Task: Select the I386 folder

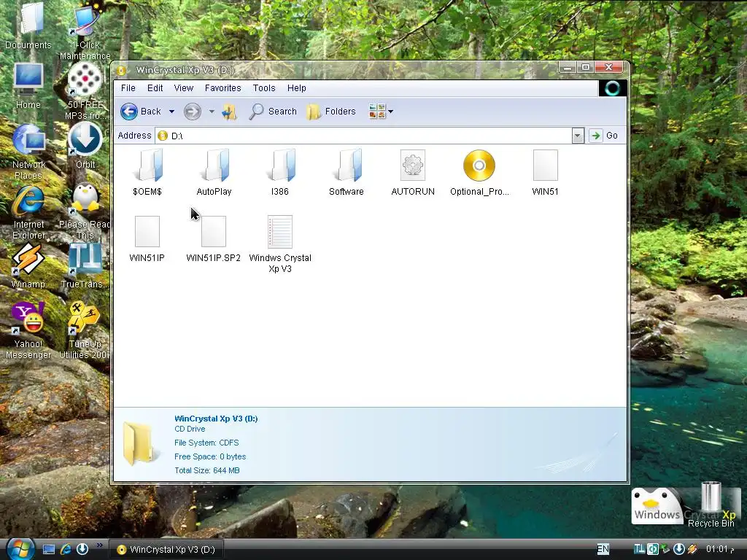Action: 279,172
